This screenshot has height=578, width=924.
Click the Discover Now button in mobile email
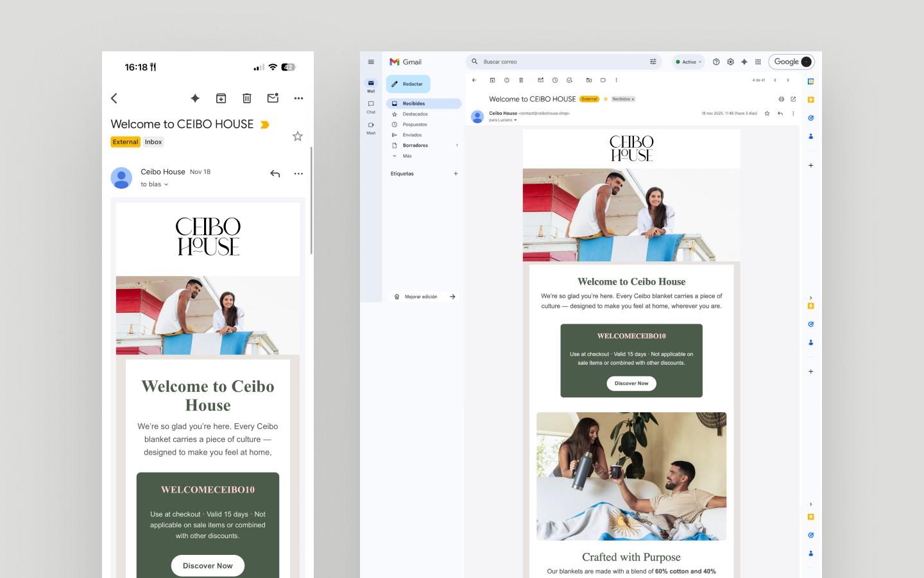pos(208,566)
